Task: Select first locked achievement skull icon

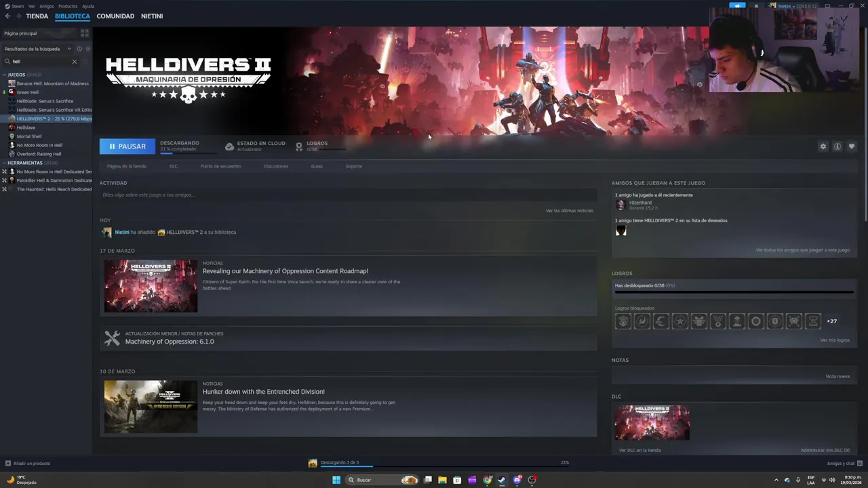Action: click(623, 321)
